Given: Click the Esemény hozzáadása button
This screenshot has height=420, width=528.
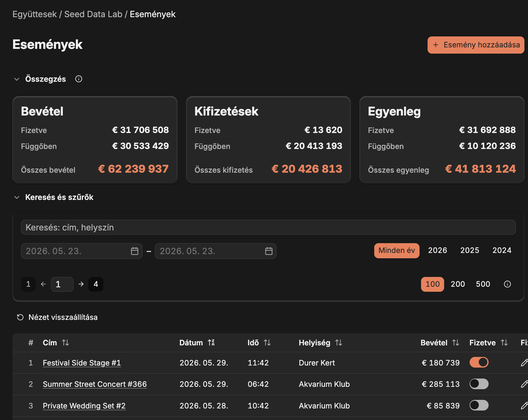Looking at the screenshot, I should (x=476, y=45).
